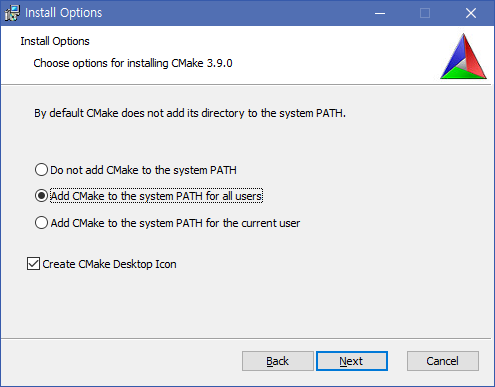Select the 'Do not add CMake to the system PATH' radio button
The height and width of the screenshot is (387, 495).
click(x=41, y=170)
